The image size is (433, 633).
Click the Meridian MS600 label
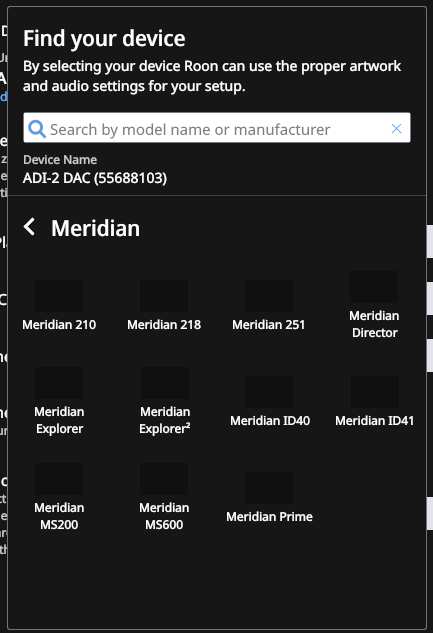(x=164, y=516)
